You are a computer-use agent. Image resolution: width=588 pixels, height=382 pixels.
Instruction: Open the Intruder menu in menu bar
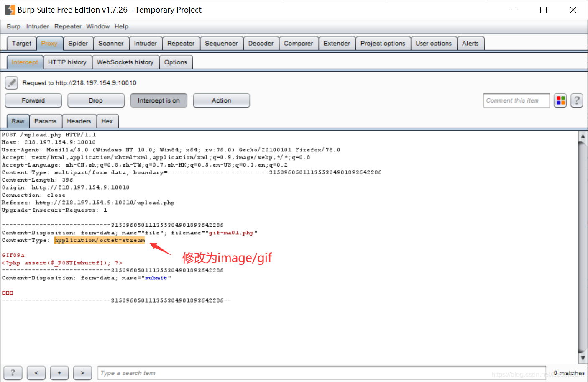tap(37, 26)
